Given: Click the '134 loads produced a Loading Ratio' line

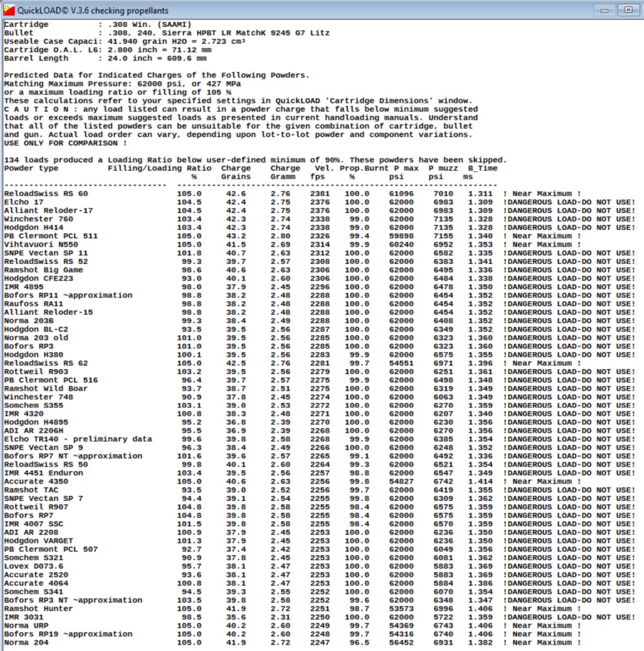Looking at the screenshot, I should [256, 160].
